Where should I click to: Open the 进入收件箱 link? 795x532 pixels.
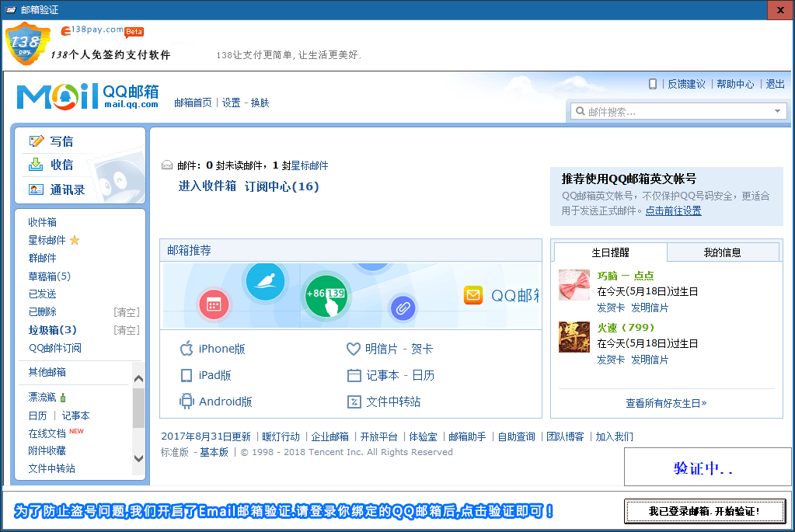[x=207, y=186]
